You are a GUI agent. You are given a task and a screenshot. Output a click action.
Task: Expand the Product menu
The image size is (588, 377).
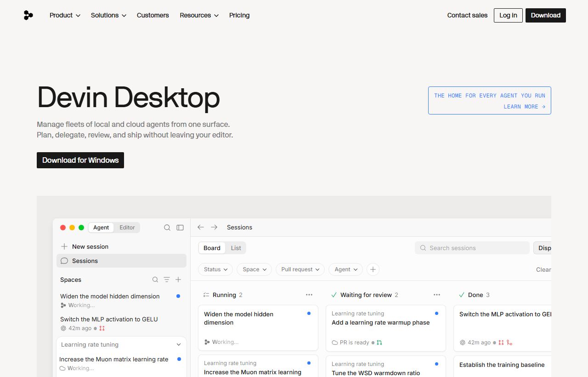pos(65,15)
